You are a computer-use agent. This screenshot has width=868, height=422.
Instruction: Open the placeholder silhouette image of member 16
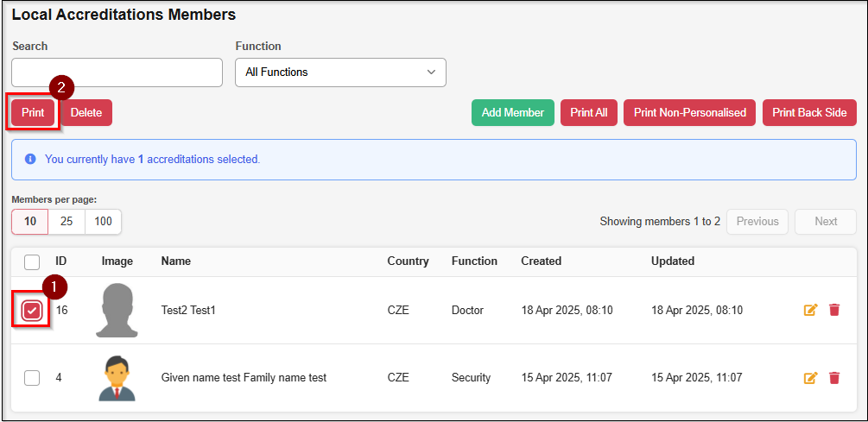[117, 310]
